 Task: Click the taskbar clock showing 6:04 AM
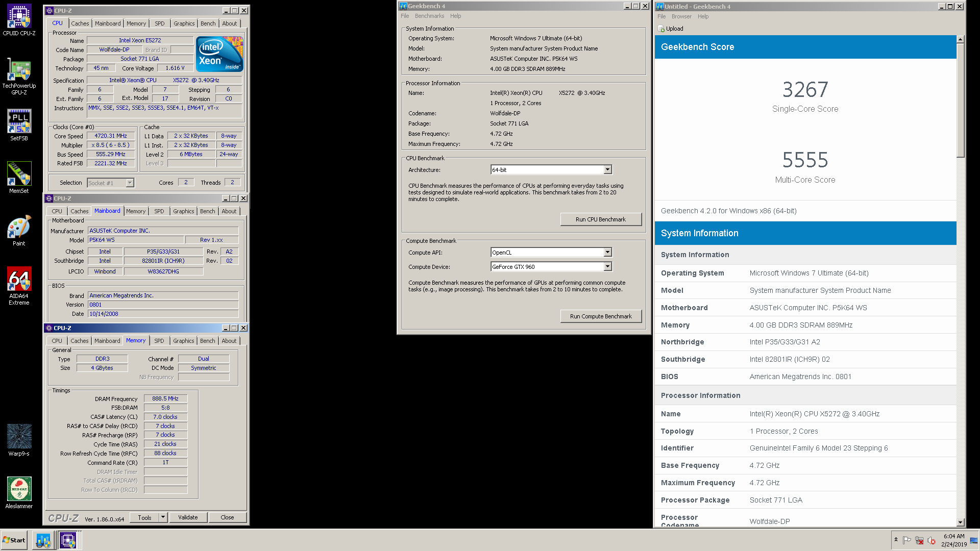954,540
